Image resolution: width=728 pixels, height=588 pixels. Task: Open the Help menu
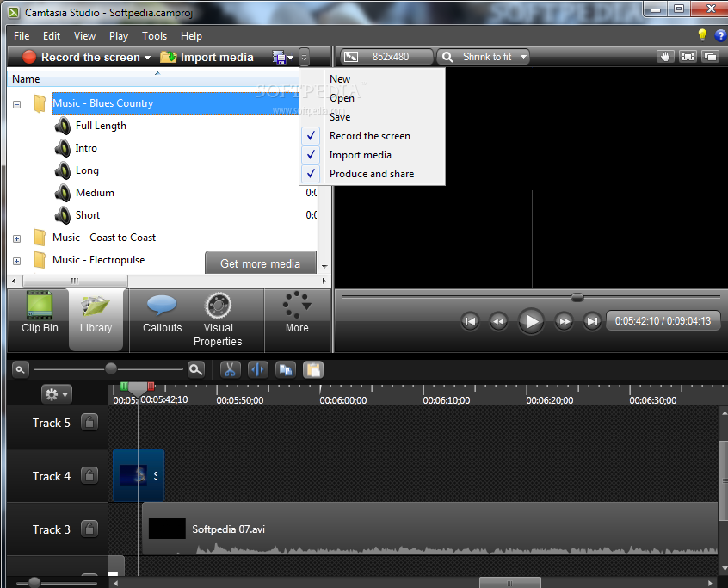point(191,36)
